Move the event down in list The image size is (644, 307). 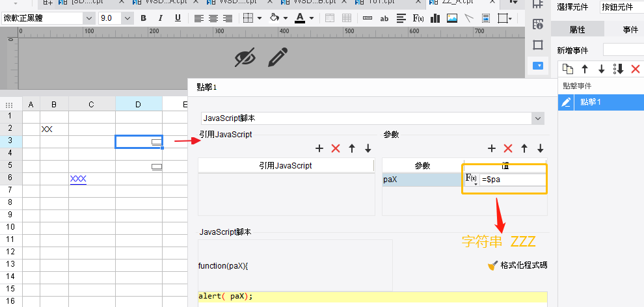click(x=602, y=69)
